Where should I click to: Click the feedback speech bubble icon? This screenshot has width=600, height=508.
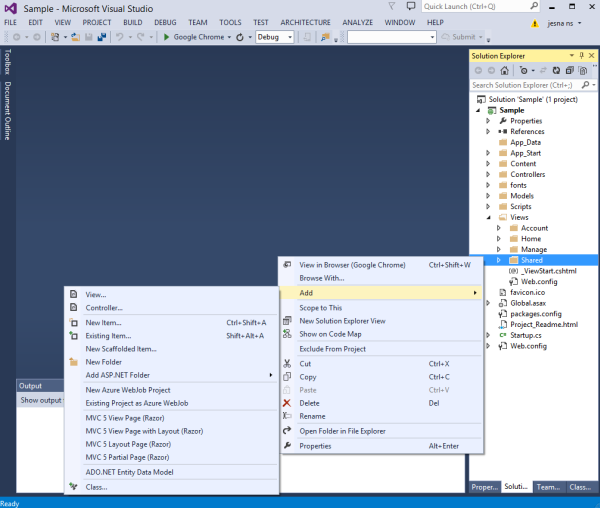coord(411,6)
